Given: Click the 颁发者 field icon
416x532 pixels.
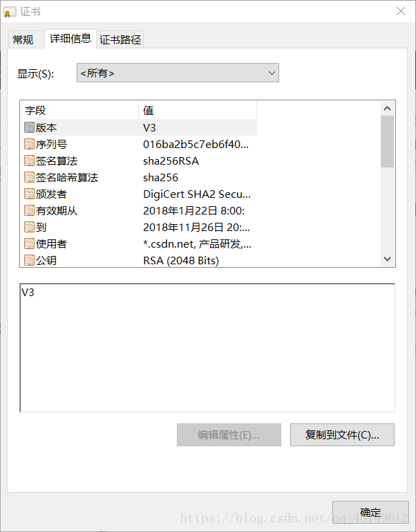Looking at the screenshot, I should pyautogui.click(x=30, y=194).
